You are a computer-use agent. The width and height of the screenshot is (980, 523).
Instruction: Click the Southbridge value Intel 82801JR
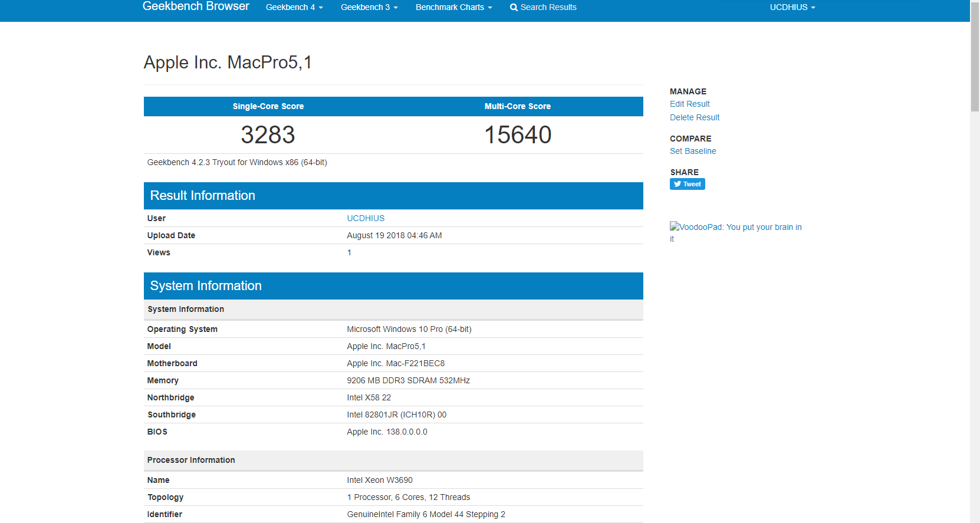(397, 415)
